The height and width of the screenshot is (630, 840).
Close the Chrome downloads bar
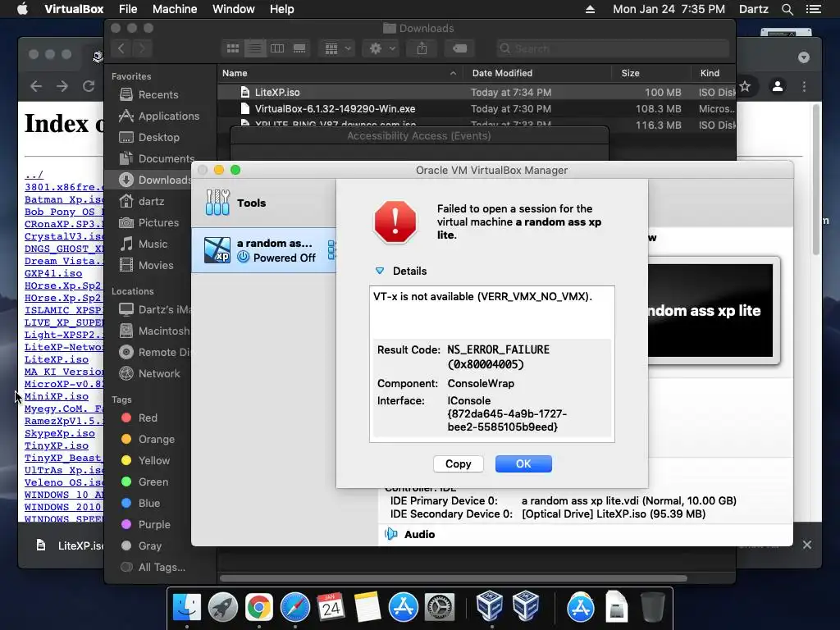click(807, 545)
